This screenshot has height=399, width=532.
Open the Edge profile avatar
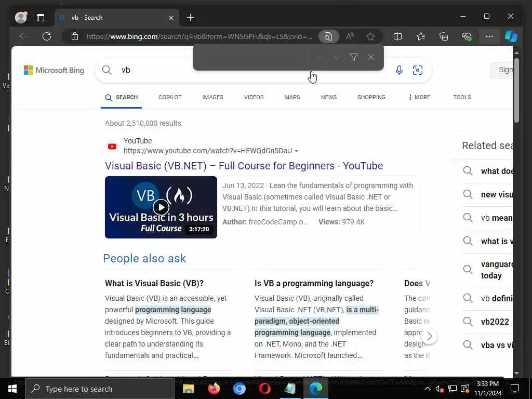pyautogui.click(x=21, y=17)
